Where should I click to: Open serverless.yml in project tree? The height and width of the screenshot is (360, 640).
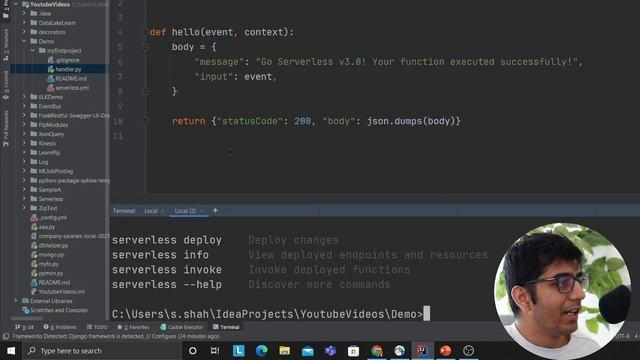72,88
